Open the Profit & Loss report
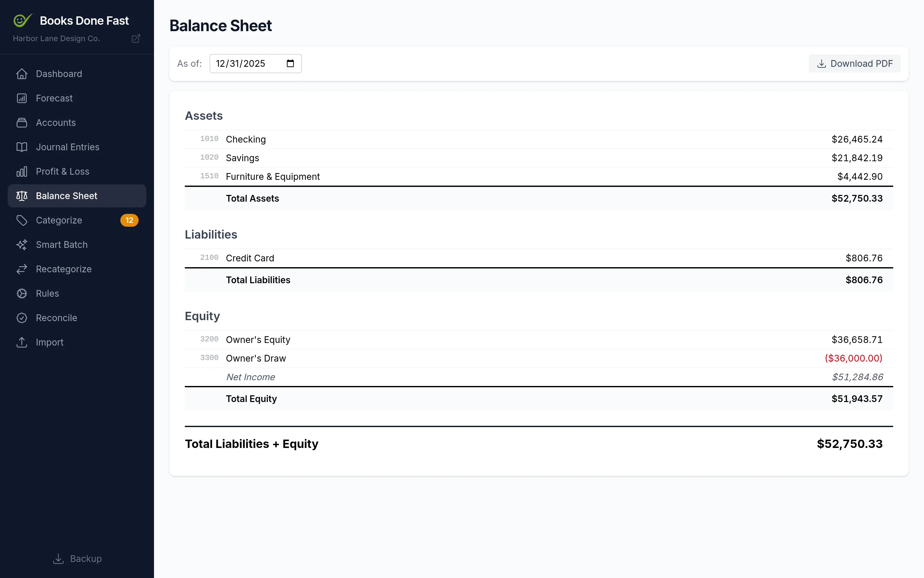This screenshot has height=578, width=924. pyautogui.click(x=77, y=172)
